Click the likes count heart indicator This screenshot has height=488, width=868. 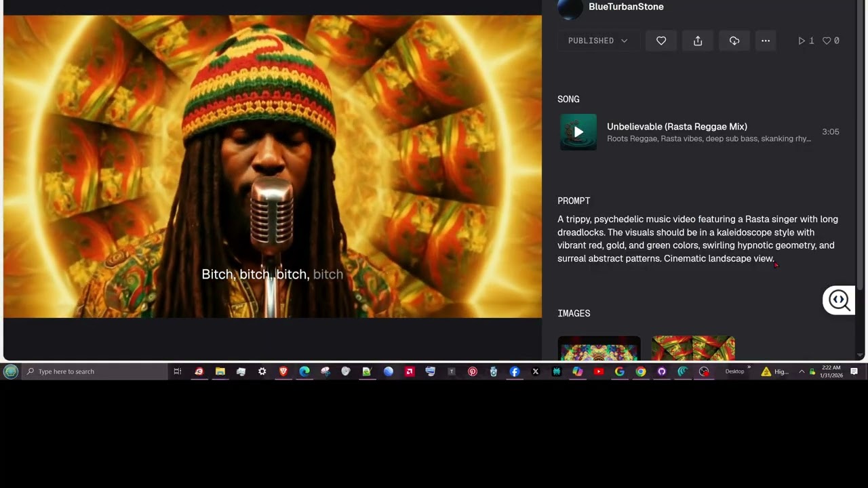831,41
